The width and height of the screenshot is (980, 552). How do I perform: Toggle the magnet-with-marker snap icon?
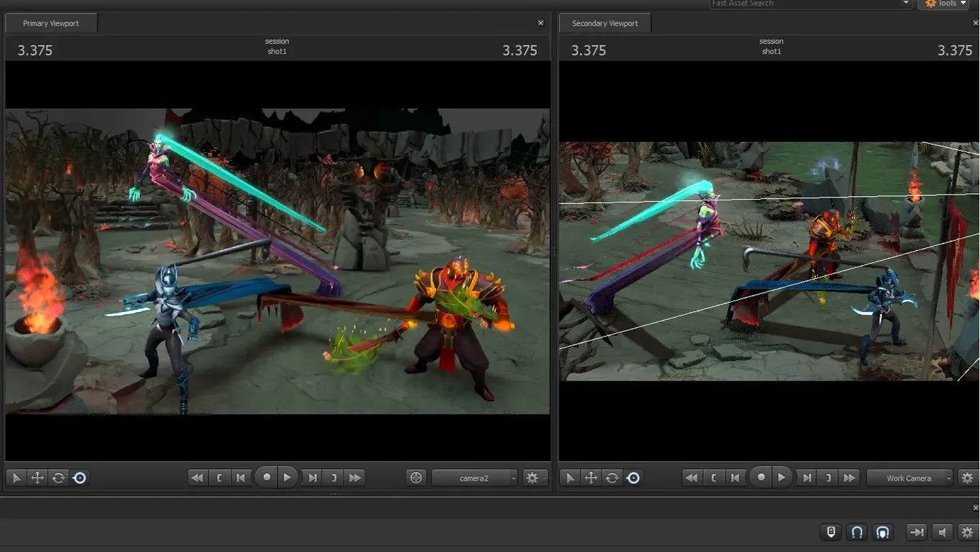coord(882,533)
